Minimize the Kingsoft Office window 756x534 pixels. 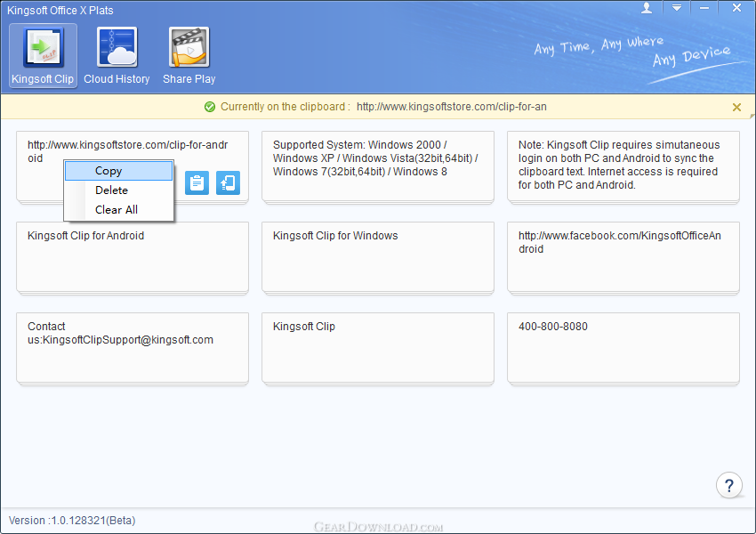(704, 8)
